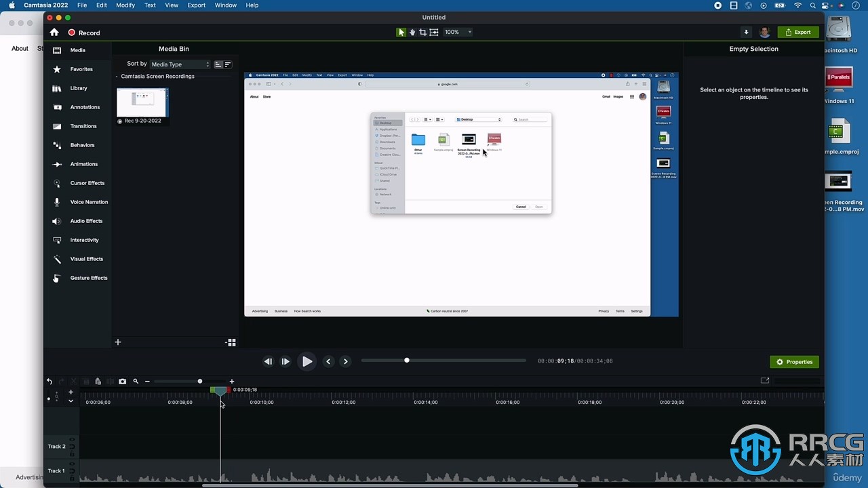This screenshot has height=488, width=868.
Task: Take a snapshot with camera icon
Action: 123,382
